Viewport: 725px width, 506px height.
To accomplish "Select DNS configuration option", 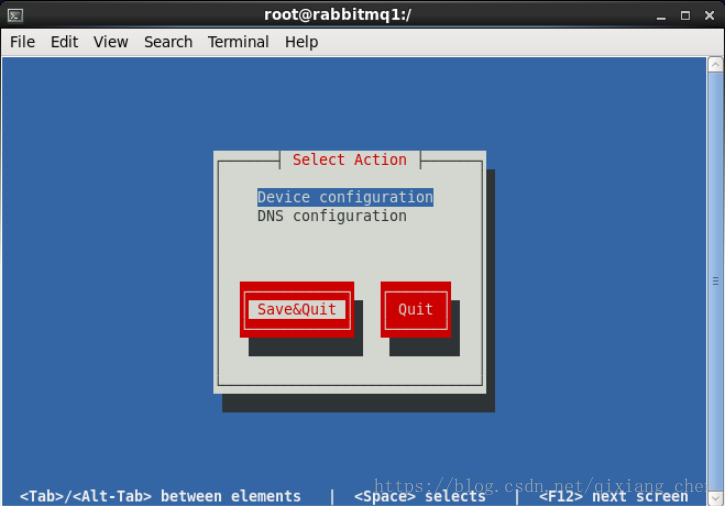I will click(x=332, y=216).
